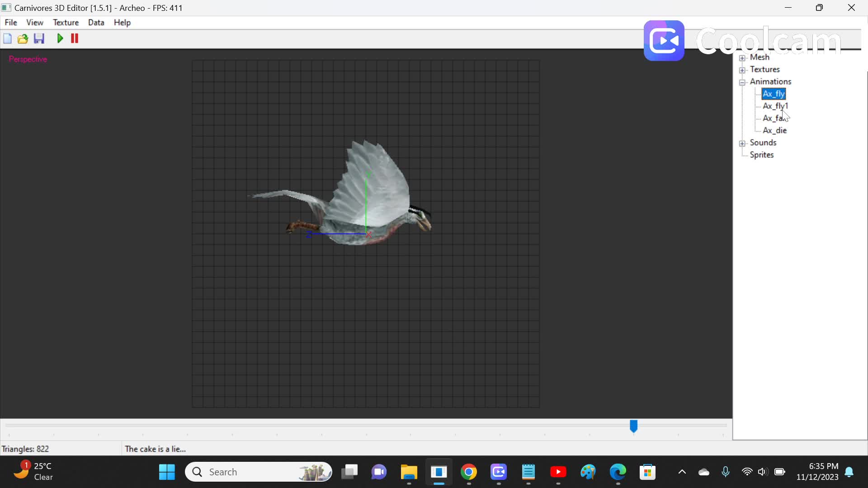The width and height of the screenshot is (868, 488).
Task: Open the Windows Start menu
Action: click(167, 472)
